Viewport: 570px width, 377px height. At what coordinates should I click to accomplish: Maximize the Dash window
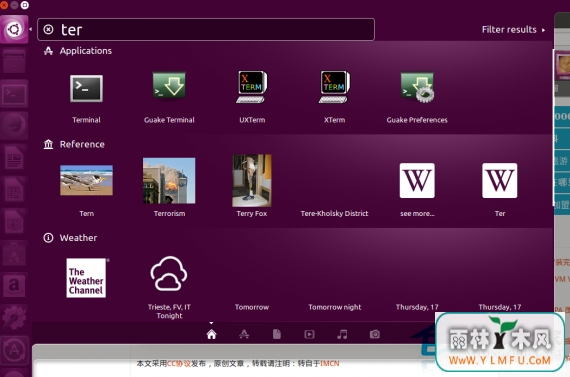click(x=25, y=5)
